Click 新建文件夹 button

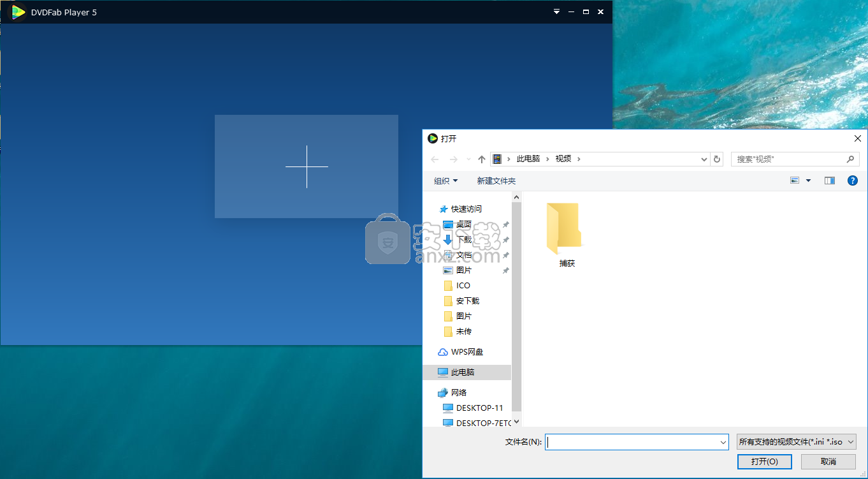[496, 181]
